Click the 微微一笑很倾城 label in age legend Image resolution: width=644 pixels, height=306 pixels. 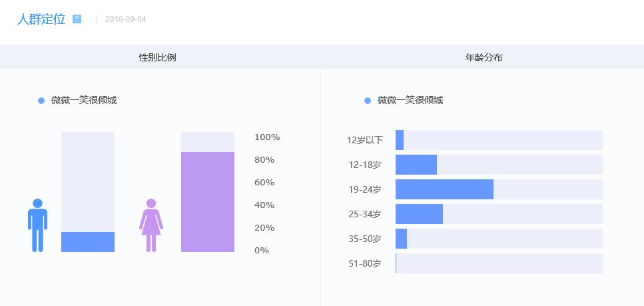410,101
